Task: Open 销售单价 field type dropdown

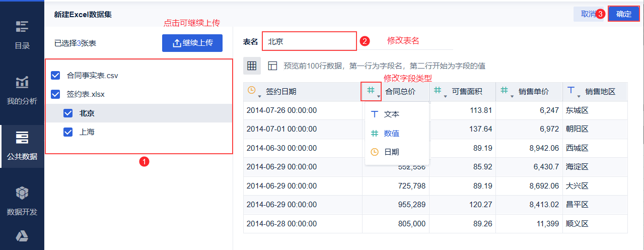Action: point(505,91)
